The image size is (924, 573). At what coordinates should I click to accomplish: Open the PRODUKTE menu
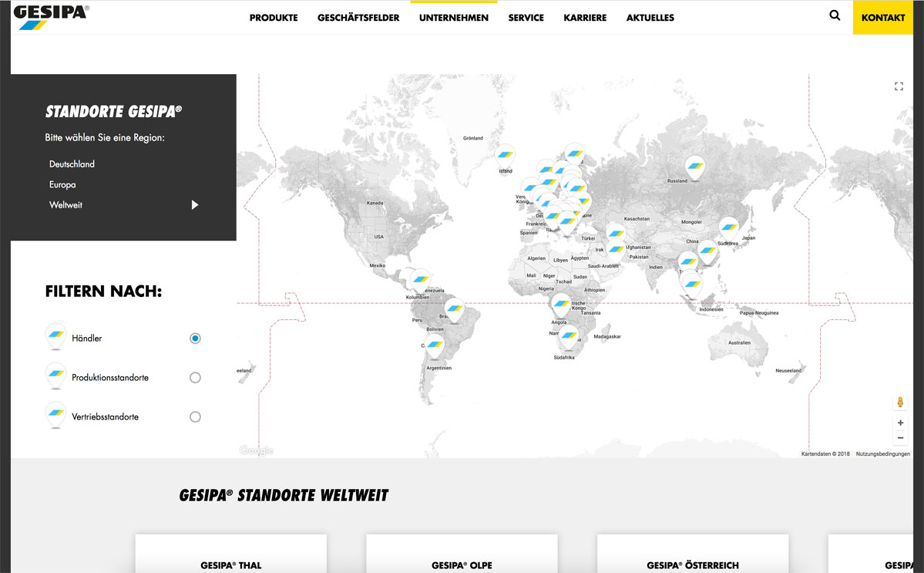click(x=274, y=18)
